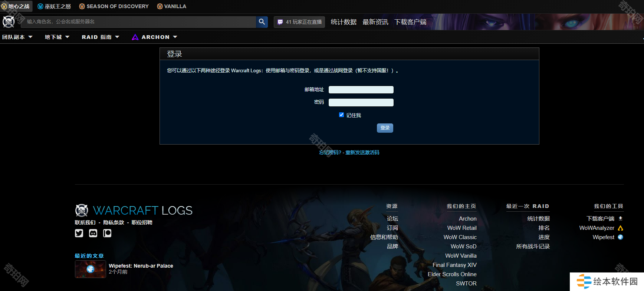
Task: Expand the ARCHON dropdown menu
Action: tap(155, 37)
